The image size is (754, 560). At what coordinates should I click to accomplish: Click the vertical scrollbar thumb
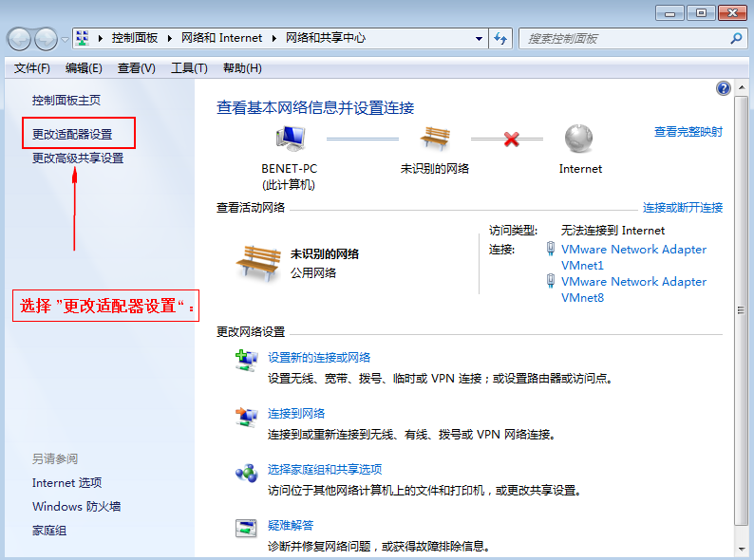[x=741, y=310]
